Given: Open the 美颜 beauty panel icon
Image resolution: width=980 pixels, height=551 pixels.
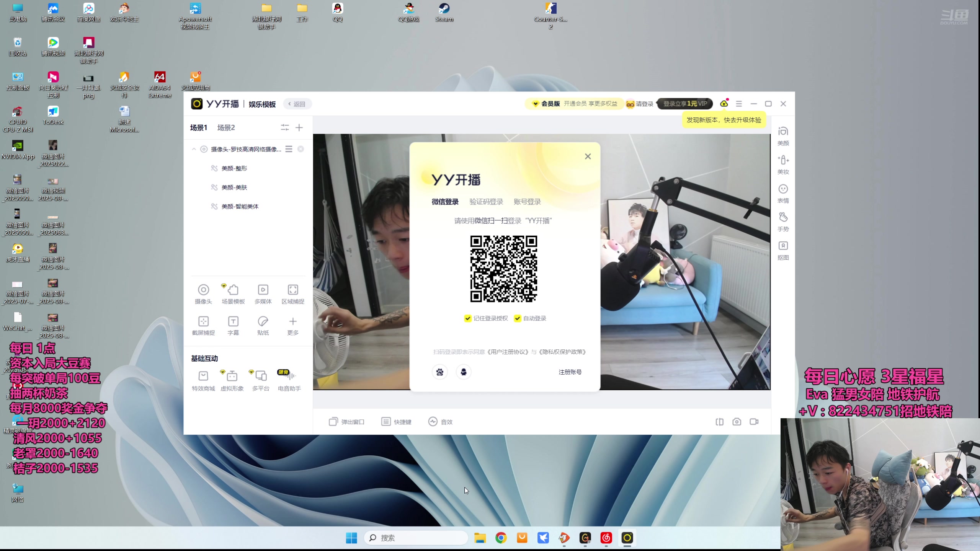Looking at the screenshot, I should click(x=783, y=136).
